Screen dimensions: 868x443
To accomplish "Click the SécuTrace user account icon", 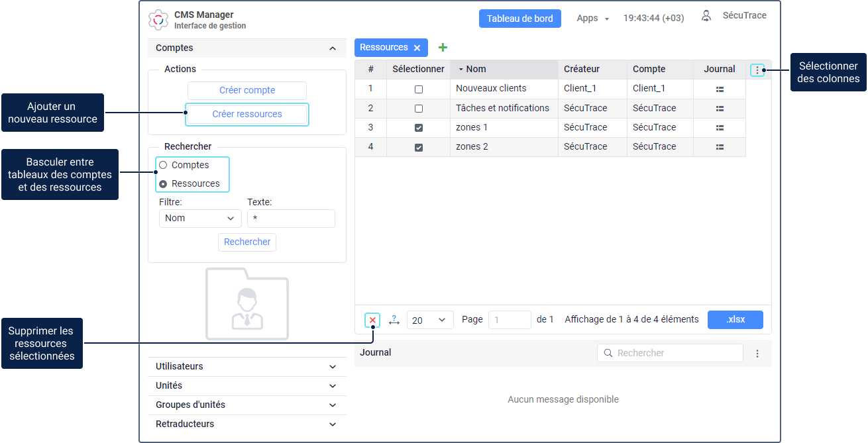I will (706, 16).
